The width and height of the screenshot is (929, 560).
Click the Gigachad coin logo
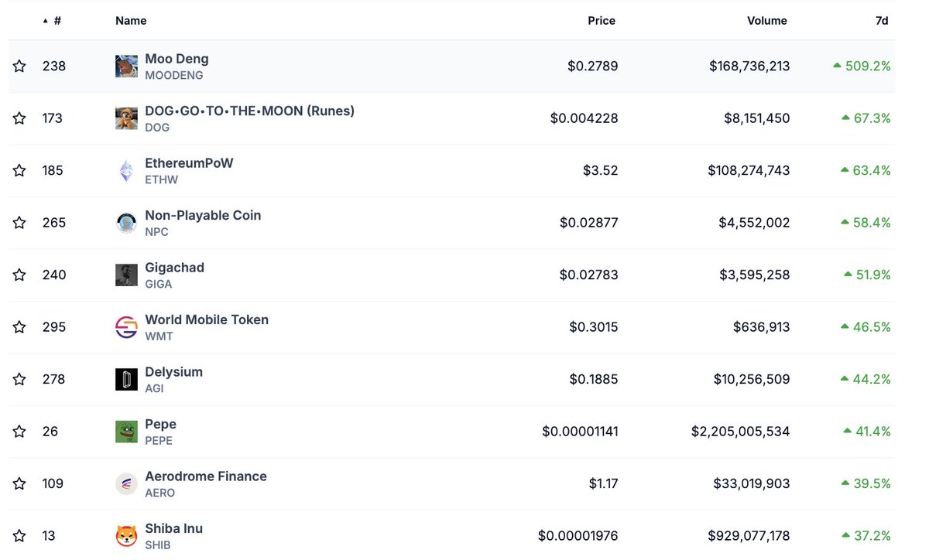pos(126,275)
